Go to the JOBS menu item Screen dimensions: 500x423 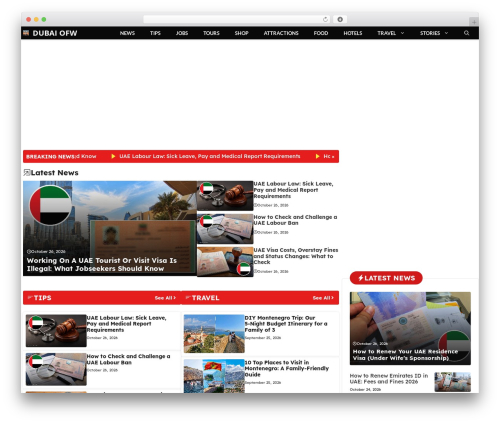point(182,33)
